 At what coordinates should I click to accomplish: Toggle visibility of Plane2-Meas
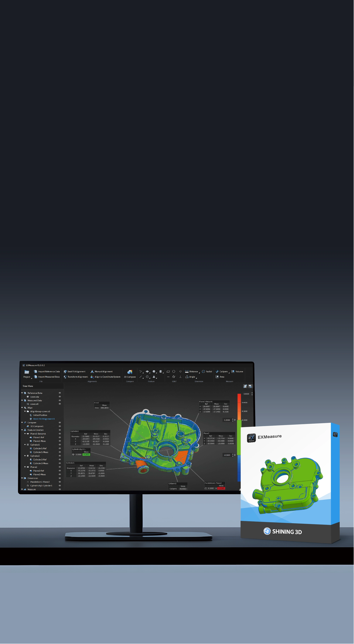(x=60, y=474)
